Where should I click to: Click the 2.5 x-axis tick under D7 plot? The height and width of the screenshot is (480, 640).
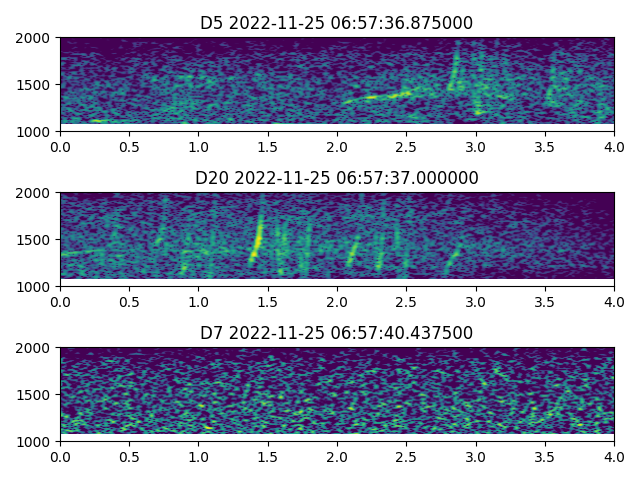coord(406,456)
